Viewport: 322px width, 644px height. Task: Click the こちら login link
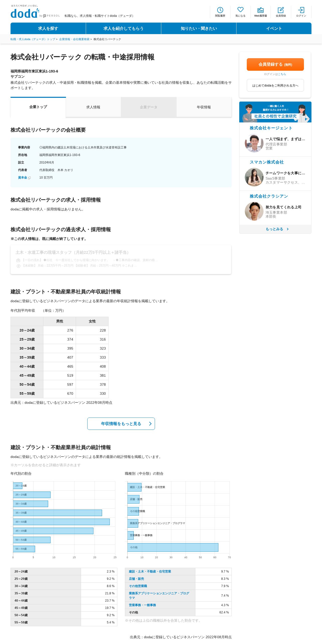pos(282,74)
